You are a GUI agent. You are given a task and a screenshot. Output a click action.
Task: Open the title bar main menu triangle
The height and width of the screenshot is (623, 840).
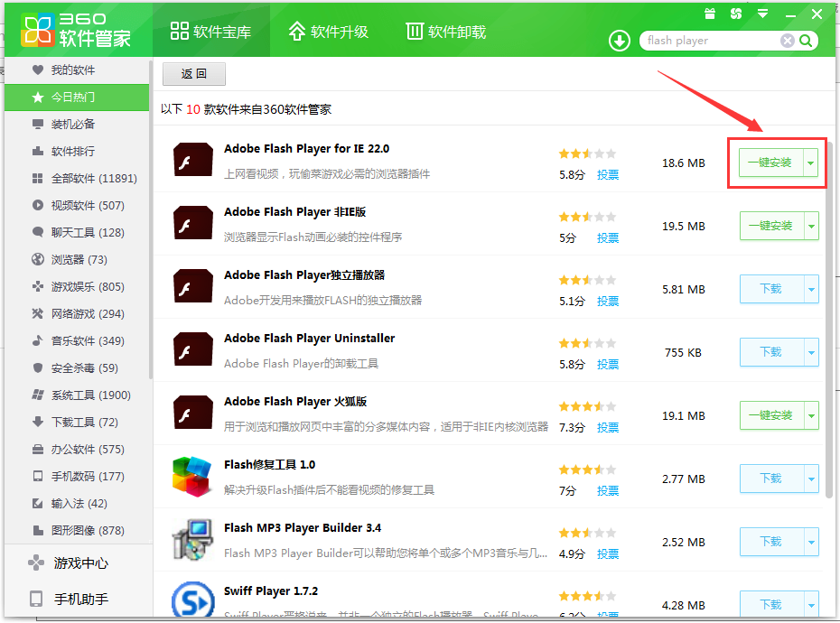[763, 14]
